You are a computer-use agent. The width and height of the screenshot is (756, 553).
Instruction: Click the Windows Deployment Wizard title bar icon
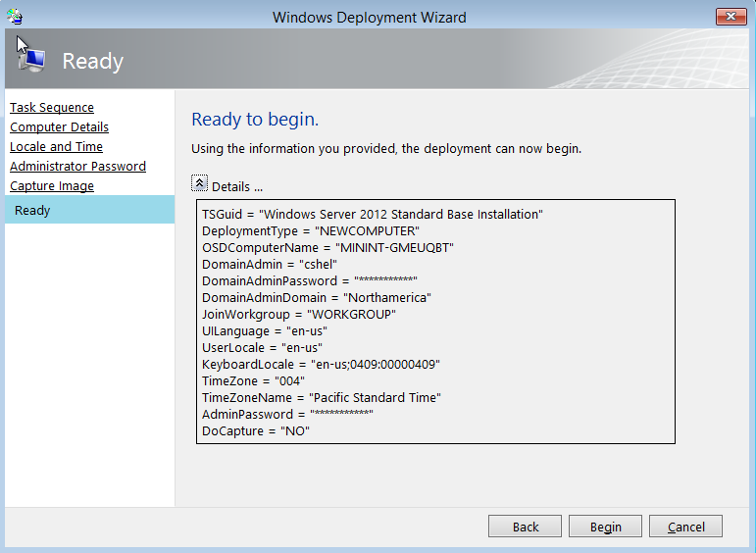15,17
